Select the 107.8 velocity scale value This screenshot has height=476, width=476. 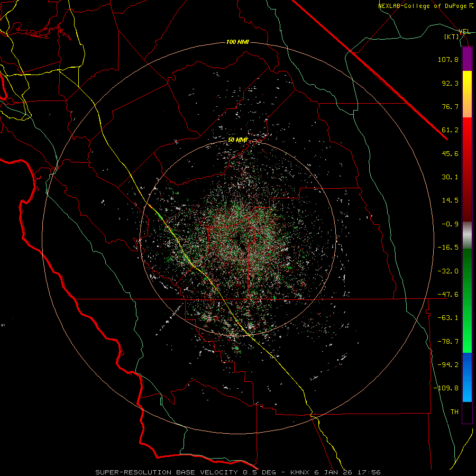pyautogui.click(x=448, y=59)
